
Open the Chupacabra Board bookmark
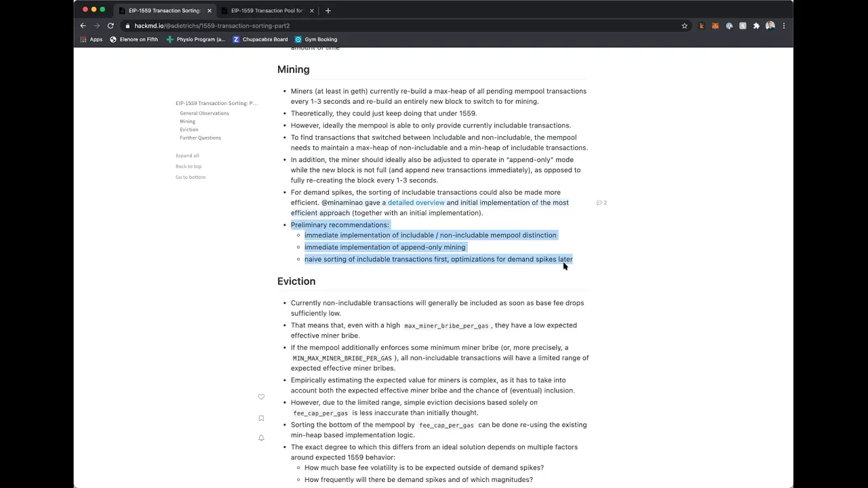pyautogui.click(x=260, y=39)
